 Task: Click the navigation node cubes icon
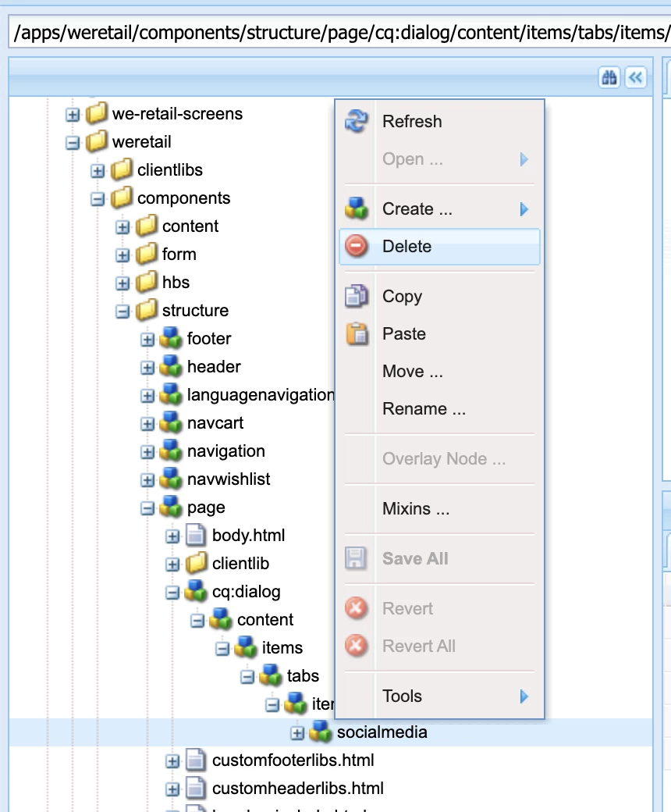(x=171, y=451)
